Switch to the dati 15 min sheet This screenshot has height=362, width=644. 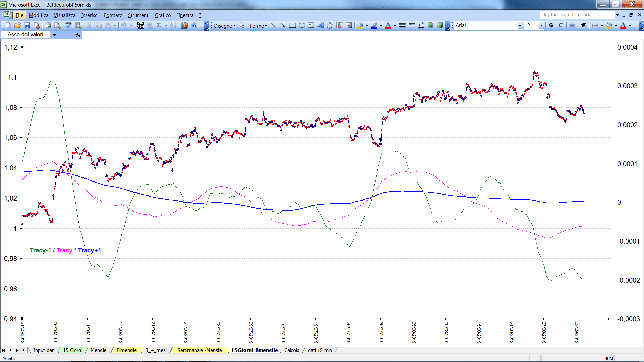coord(320,350)
